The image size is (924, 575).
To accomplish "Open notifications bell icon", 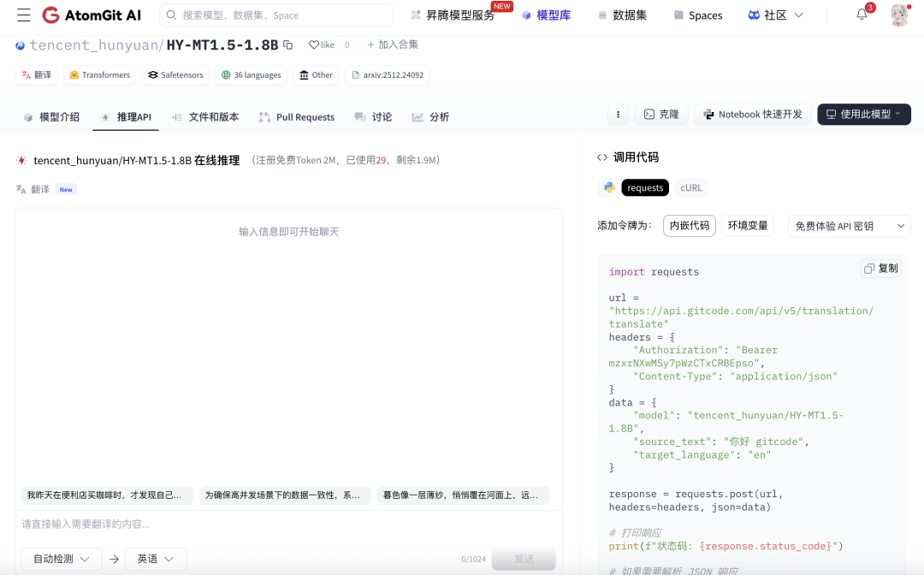I will 862,15.
